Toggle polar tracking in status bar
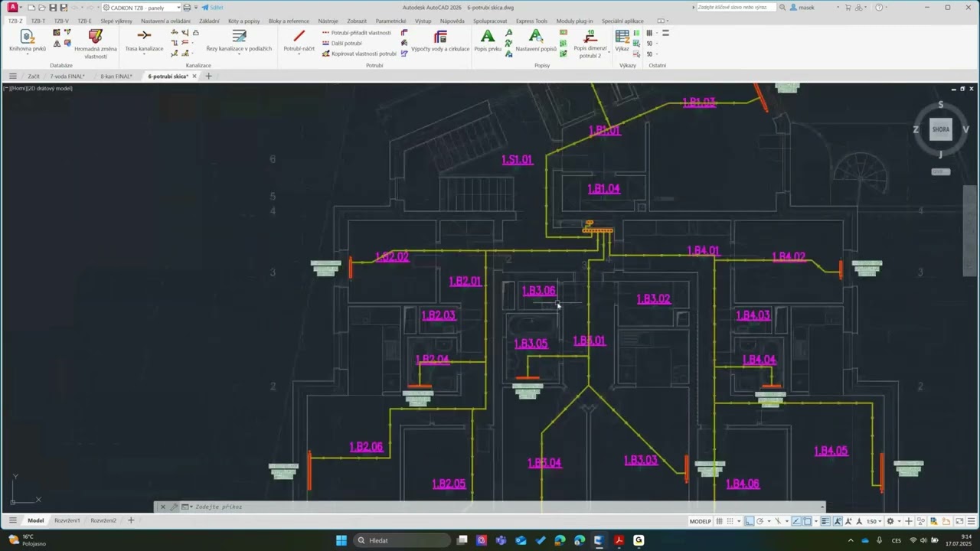980x551 pixels. pyautogui.click(x=760, y=521)
